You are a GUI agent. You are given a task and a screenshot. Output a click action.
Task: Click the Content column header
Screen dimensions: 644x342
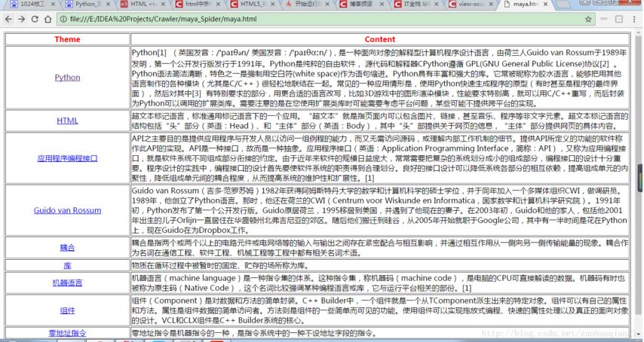[380, 39]
